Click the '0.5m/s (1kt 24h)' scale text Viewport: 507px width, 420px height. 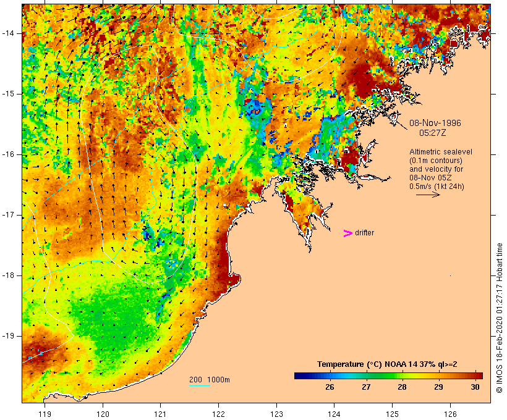pos(437,187)
